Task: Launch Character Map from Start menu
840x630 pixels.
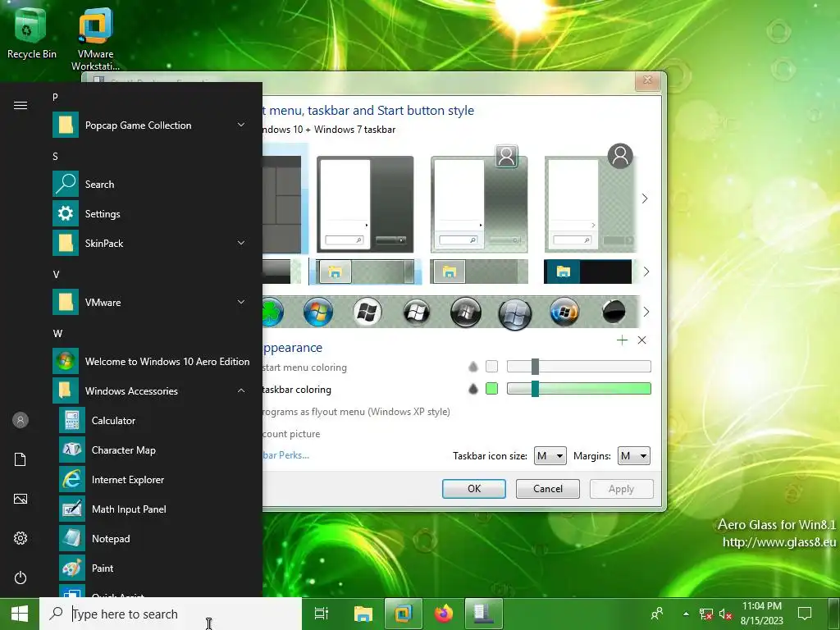Action: tap(154, 450)
